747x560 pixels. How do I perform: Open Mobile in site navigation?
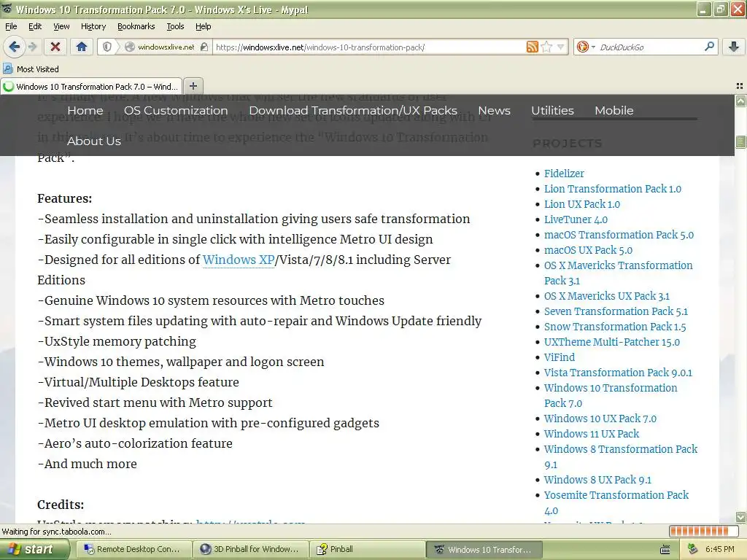tap(614, 111)
